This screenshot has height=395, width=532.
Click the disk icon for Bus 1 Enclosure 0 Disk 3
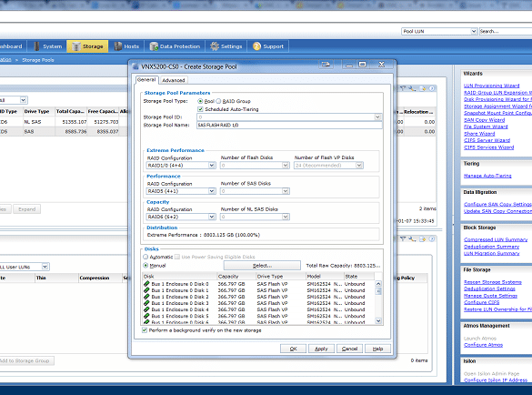pyautogui.click(x=146, y=303)
